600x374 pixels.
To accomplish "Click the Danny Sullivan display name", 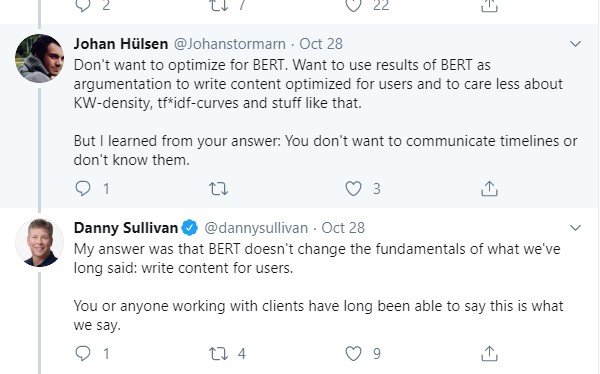I will click(x=126, y=228).
